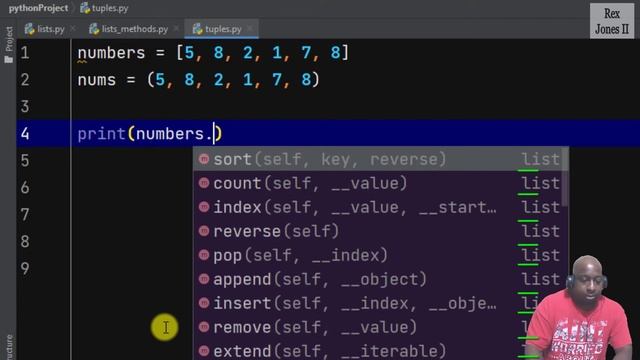The width and height of the screenshot is (640, 360).
Task: Place cursor on 'nums' in line 2
Action: coord(97,80)
